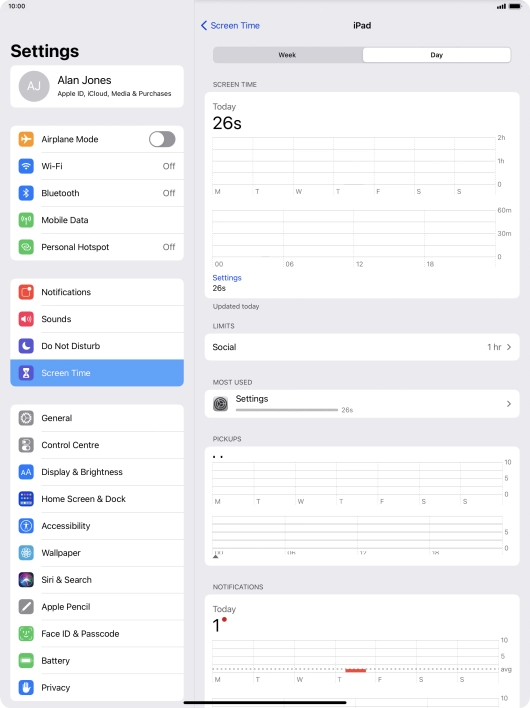
Task: Open the Battery icon in the sidebar
Action: pos(26,661)
